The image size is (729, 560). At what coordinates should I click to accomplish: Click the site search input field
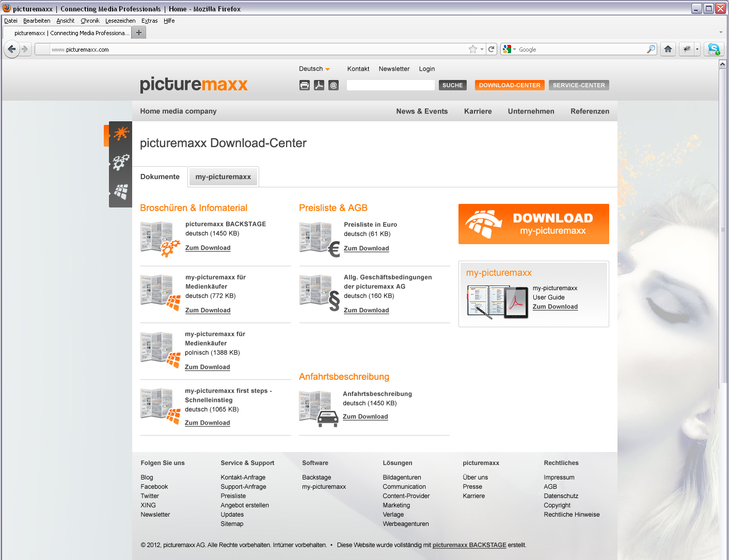point(390,85)
